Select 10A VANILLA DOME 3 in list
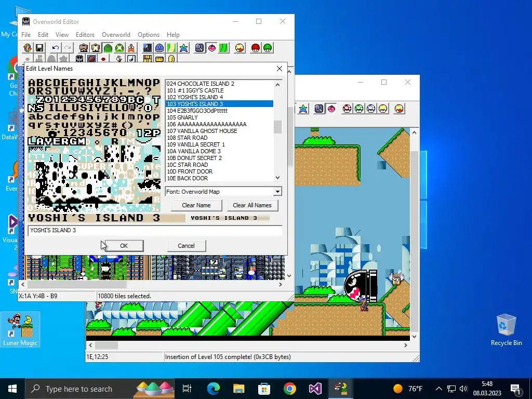532x399 pixels. [x=219, y=151]
